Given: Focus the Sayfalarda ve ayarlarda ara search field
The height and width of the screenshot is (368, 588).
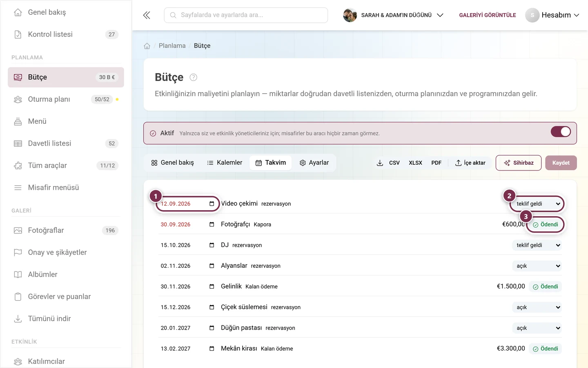Looking at the screenshot, I should pos(246,15).
